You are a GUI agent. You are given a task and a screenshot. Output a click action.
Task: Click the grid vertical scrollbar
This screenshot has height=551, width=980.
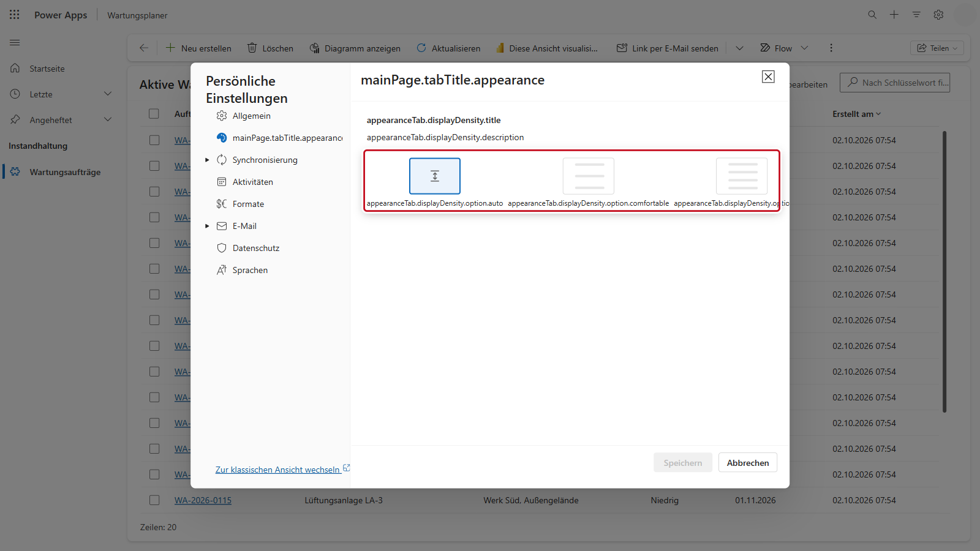pyautogui.click(x=944, y=271)
